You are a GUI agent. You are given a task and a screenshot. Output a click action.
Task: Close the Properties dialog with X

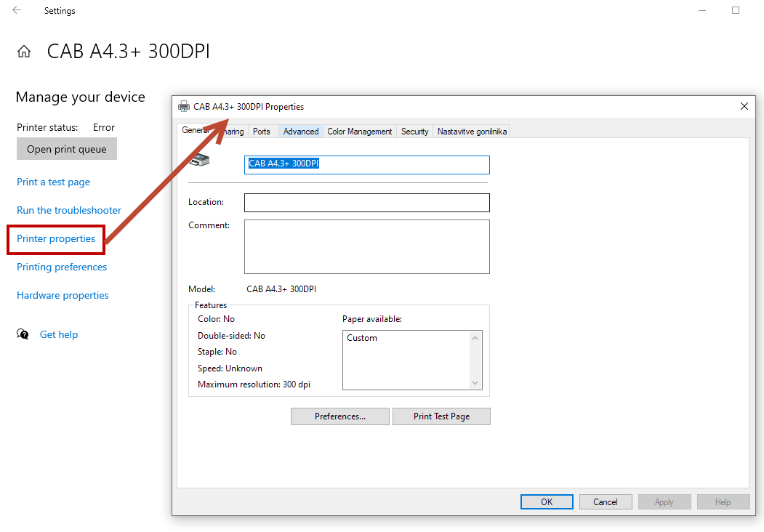[744, 106]
